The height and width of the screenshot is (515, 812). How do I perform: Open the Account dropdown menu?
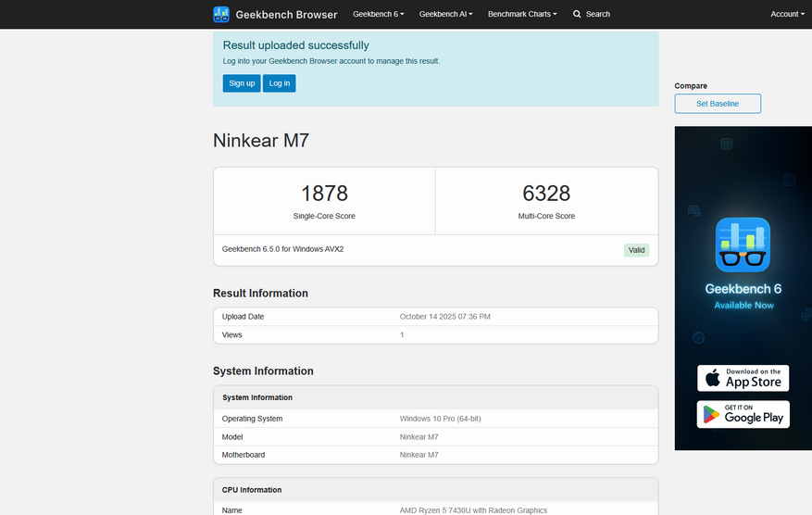pyautogui.click(x=787, y=14)
